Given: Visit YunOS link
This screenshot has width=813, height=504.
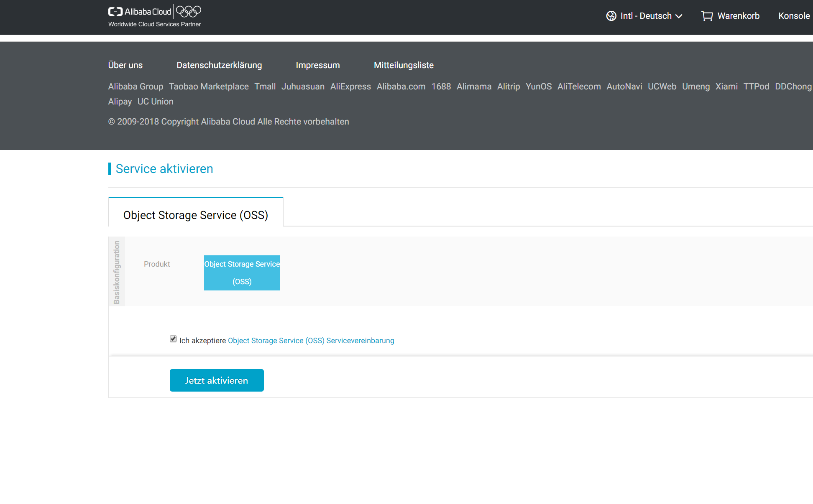Looking at the screenshot, I should point(539,87).
